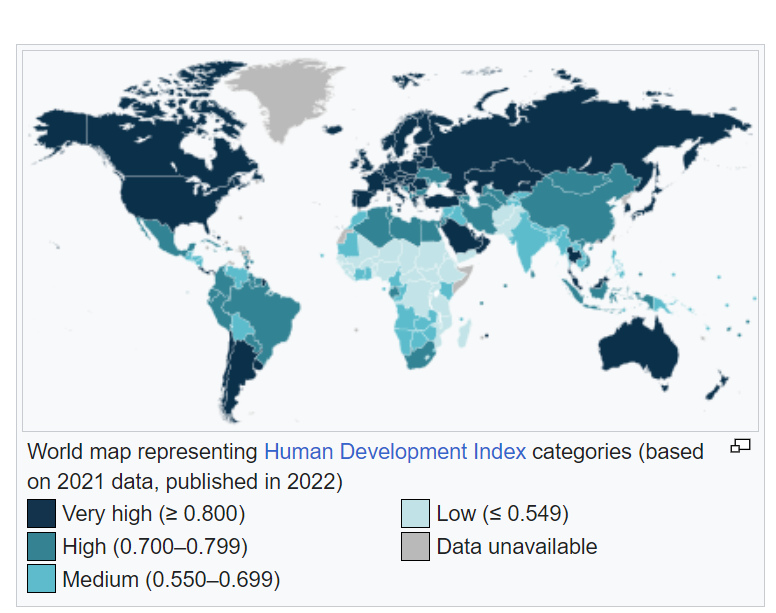Click the 'Low (≤ 0.549)' label
This screenshot has height=613, width=776.
(502, 514)
